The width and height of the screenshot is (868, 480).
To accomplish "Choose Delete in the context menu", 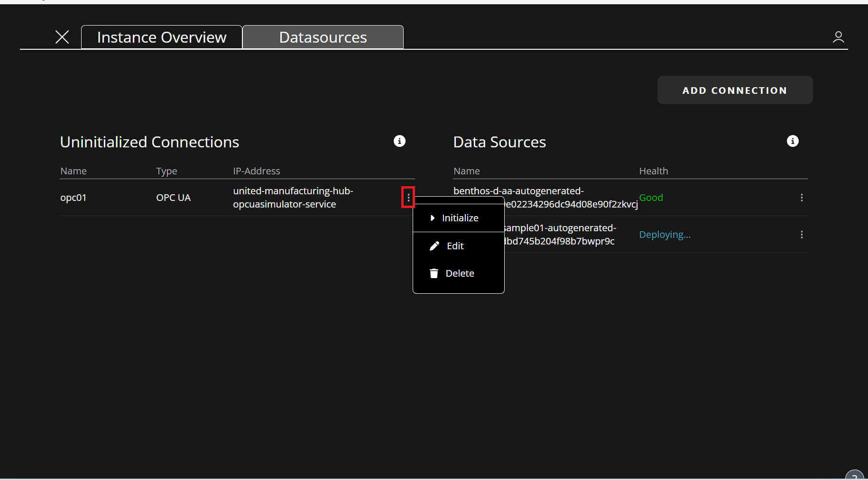I will [460, 273].
